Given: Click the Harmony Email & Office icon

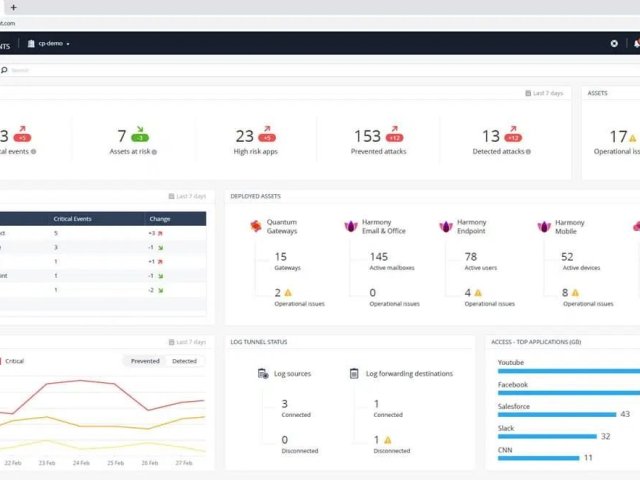Looking at the screenshot, I should [x=351, y=227].
